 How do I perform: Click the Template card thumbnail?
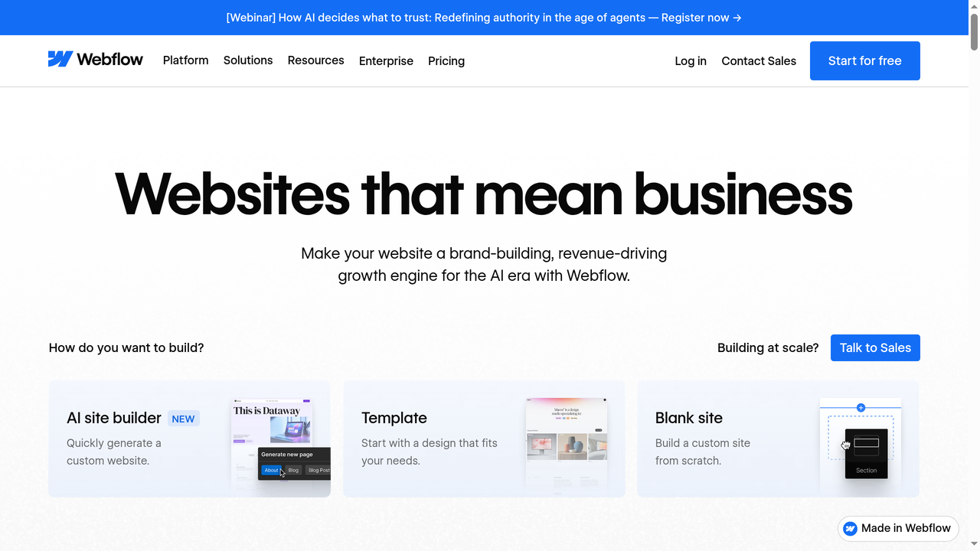[566, 442]
